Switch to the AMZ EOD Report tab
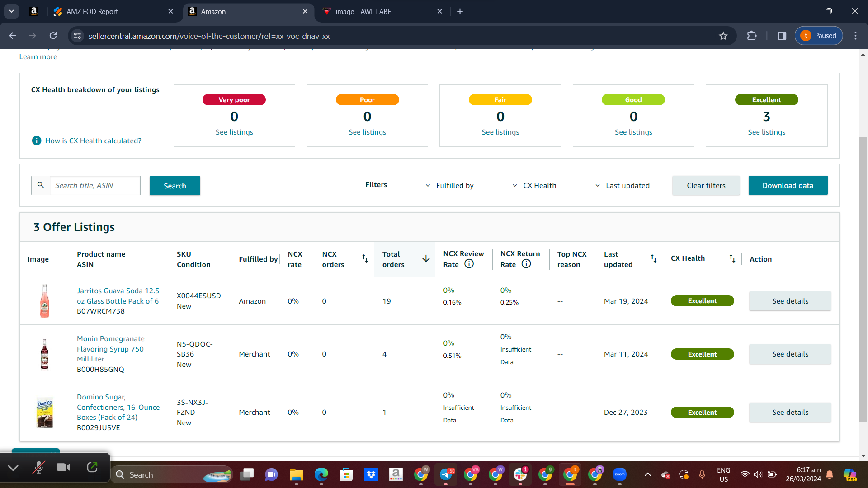868x488 pixels. click(92, 12)
